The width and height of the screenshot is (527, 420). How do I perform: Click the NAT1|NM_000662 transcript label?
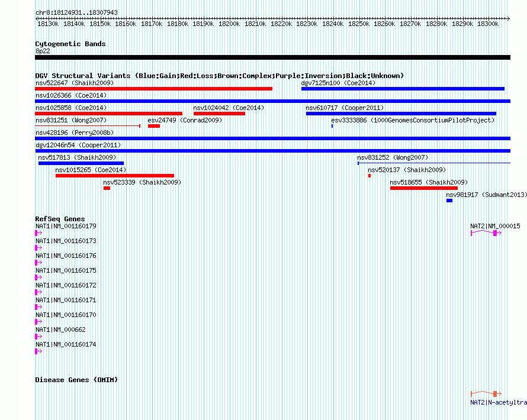pyautogui.click(x=60, y=329)
